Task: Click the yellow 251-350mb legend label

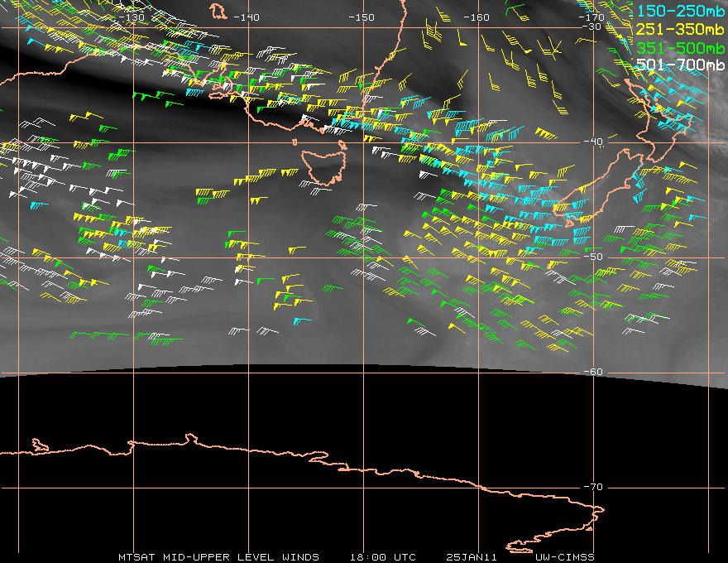Action: [681, 29]
